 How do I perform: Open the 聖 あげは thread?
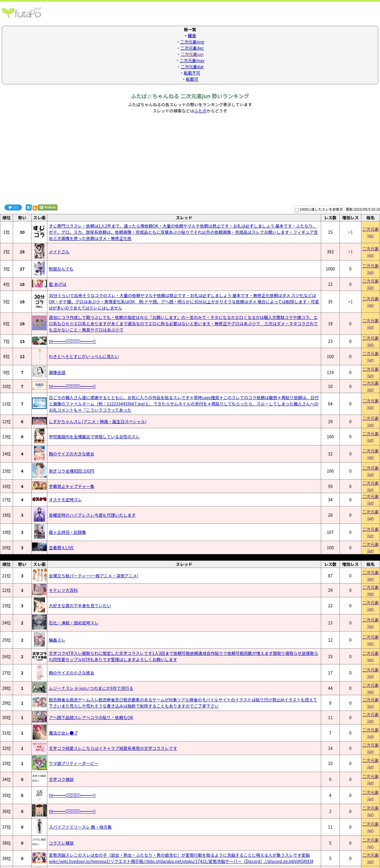58,284
